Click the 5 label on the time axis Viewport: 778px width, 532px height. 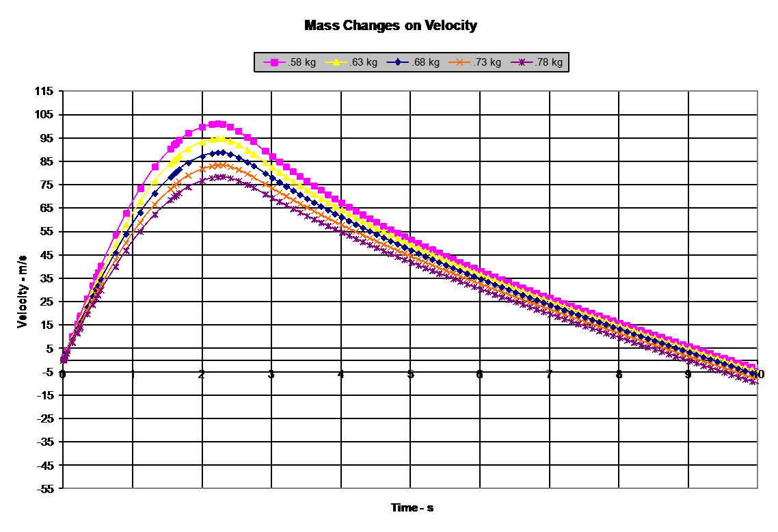tap(410, 374)
